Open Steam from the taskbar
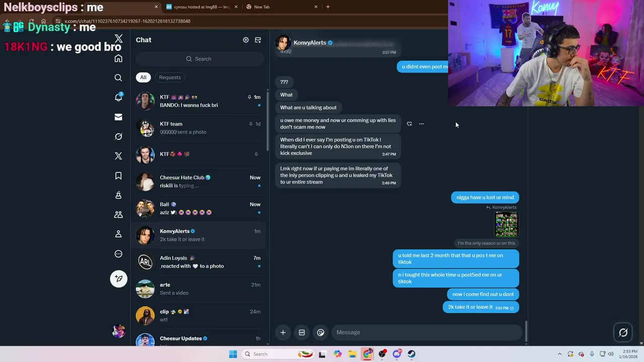Viewport: 644px width, 362px height. 412,354
